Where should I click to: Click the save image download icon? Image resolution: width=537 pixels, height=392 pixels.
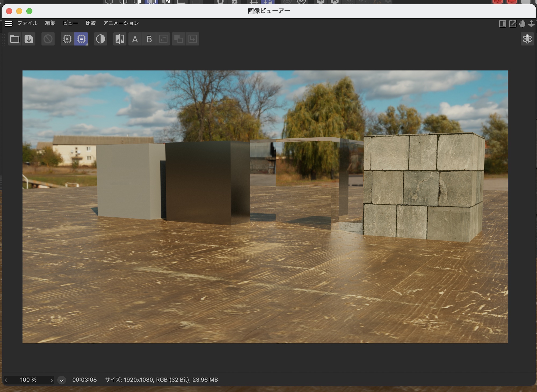(x=29, y=39)
